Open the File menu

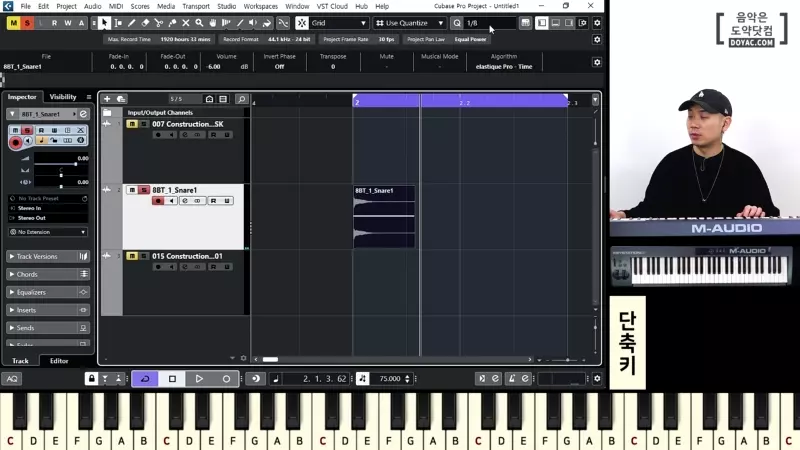click(x=25, y=6)
